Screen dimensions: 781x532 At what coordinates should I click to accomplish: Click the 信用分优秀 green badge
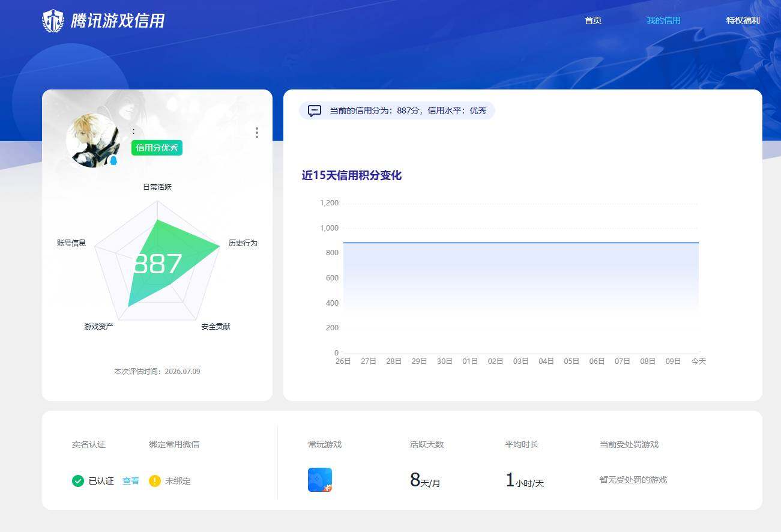point(157,148)
